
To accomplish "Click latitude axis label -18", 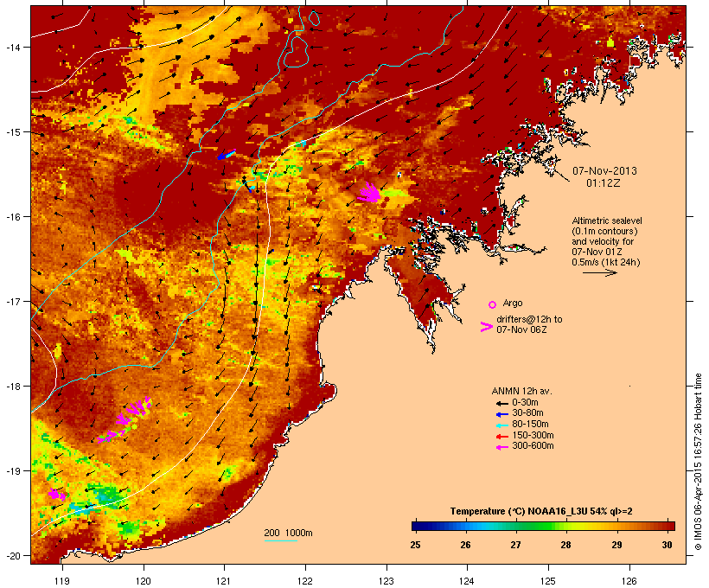I will tap(12, 387).
